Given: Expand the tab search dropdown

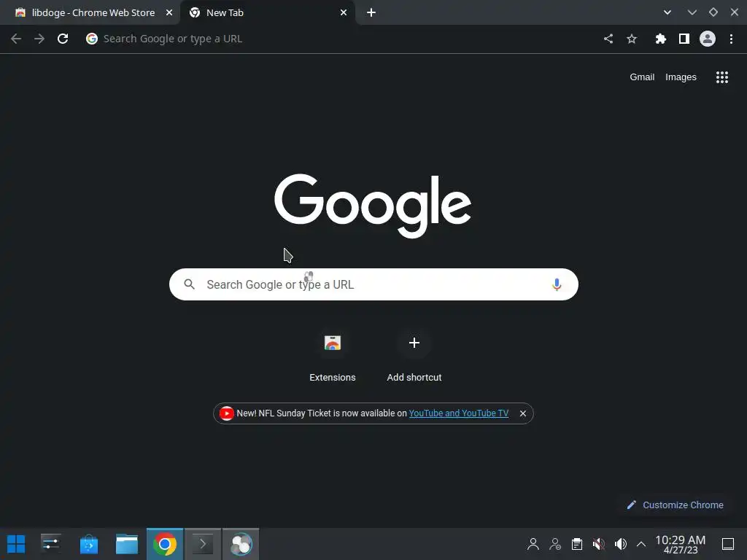Looking at the screenshot, I should 667,12.
